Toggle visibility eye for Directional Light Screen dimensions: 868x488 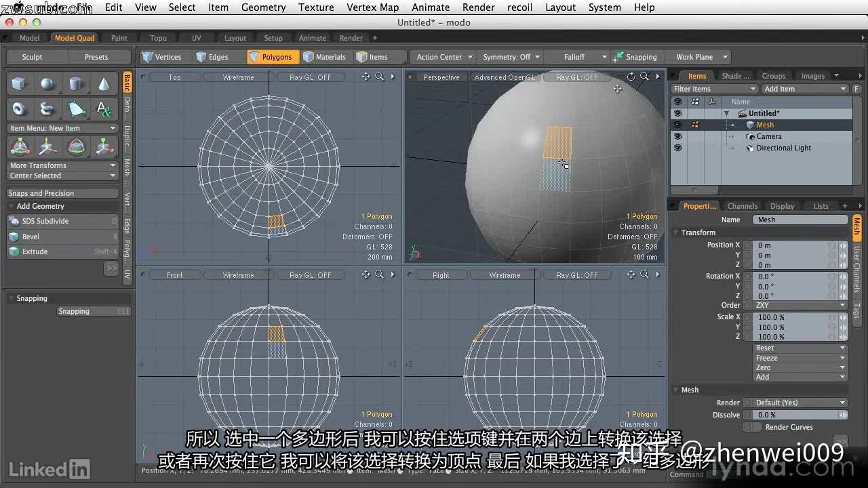pos(677,148)
